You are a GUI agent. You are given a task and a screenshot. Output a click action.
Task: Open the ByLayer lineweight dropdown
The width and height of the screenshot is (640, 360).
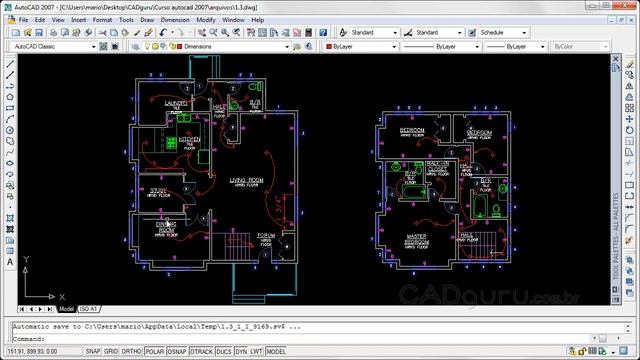click(x=515, y=47)
